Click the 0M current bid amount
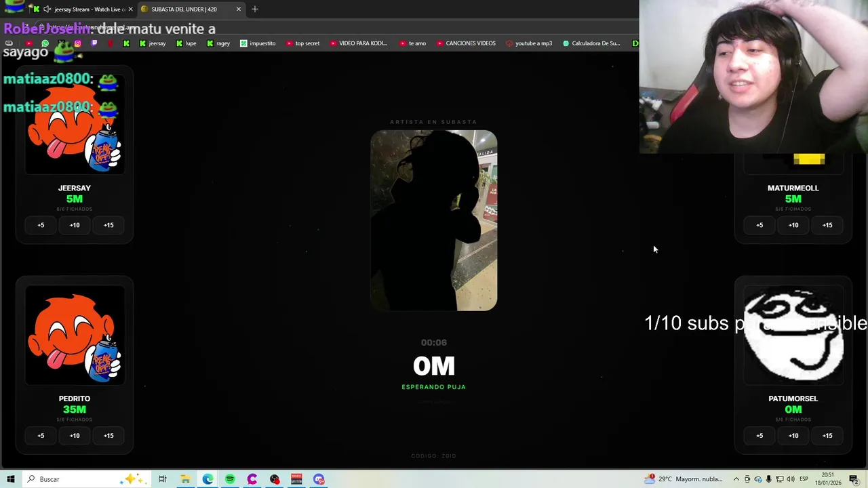Screen dimensions: 868x488 [434, 366]
